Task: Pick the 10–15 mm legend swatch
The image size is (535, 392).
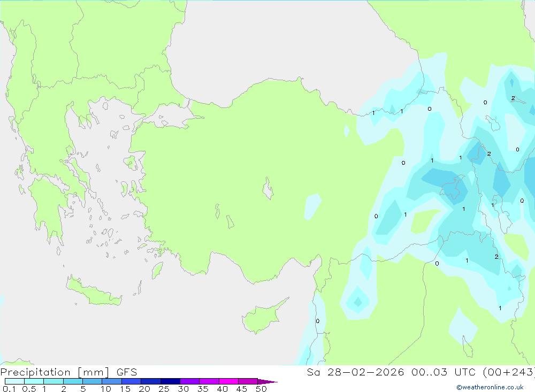Action: click(x=112, y=381)
